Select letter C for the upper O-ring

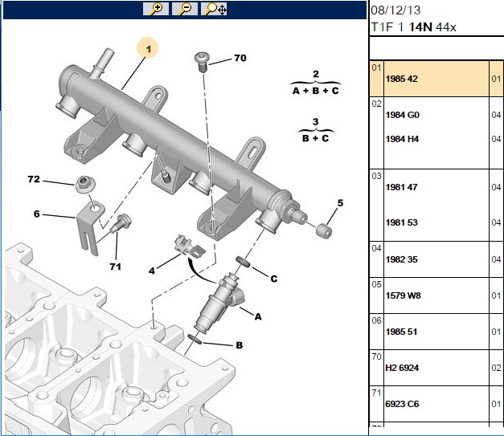point(274,279)
